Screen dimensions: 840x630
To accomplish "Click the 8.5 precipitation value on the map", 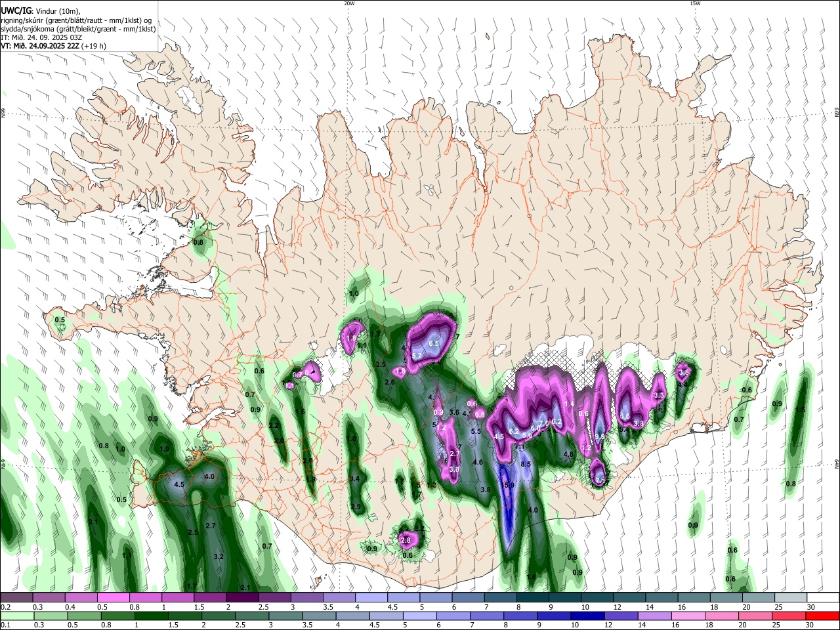I will (x=526, y=464).
